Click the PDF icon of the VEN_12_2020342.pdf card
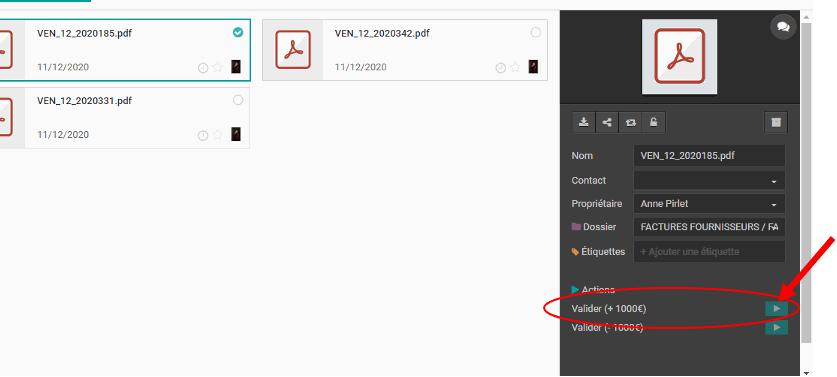 [293, 50]
